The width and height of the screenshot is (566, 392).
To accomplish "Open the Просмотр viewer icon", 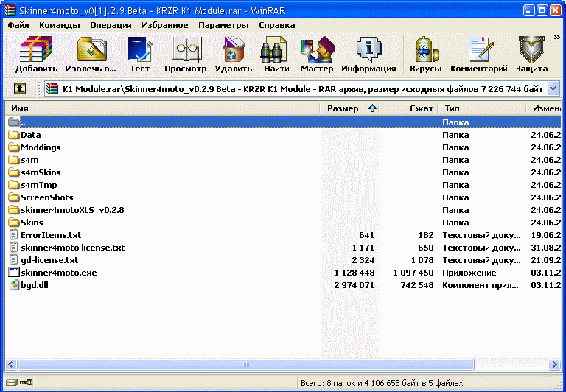I will tap(185, 49).
